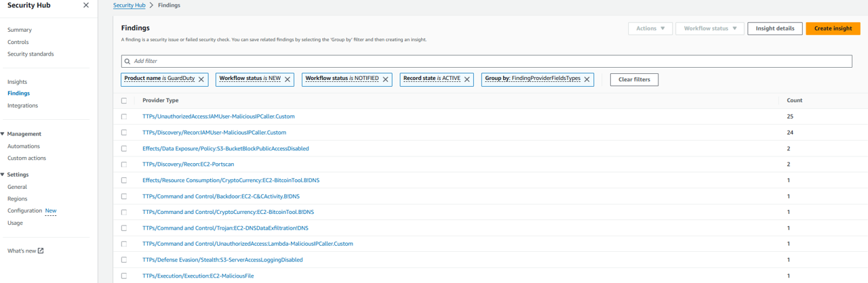Open the Actions dropdown

(x=650, y=28)
